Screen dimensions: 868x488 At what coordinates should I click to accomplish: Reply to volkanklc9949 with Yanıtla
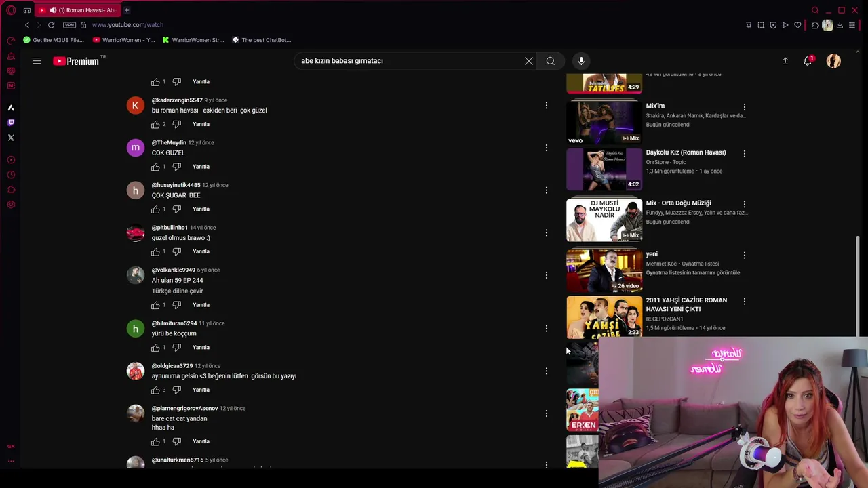coord(201,305)
